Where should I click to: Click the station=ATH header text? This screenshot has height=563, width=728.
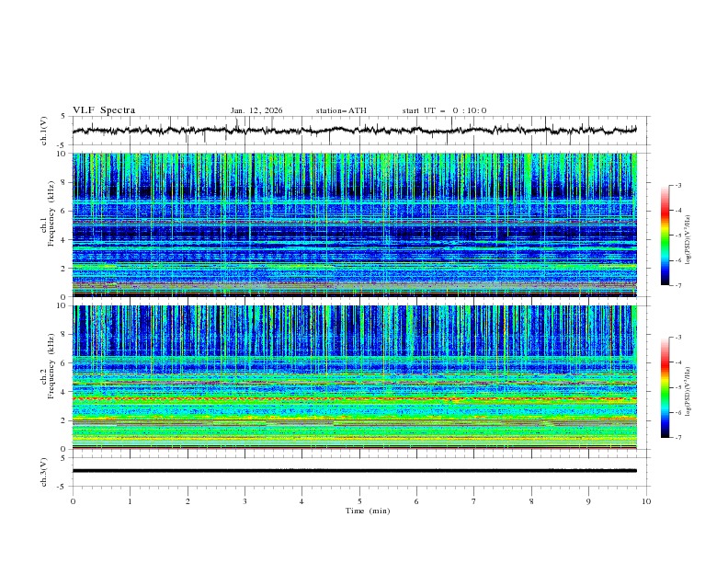coord(341,110)
